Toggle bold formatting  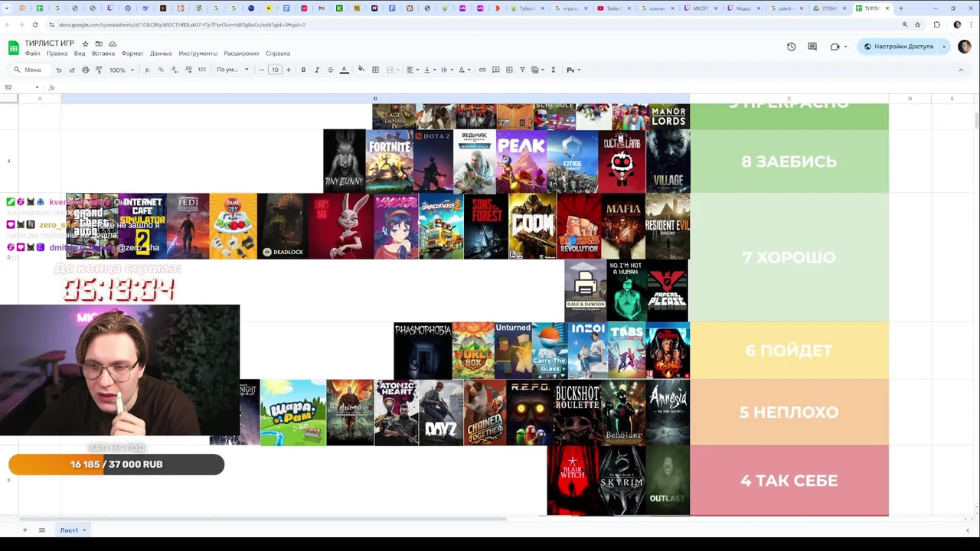(x=303, y=70)
